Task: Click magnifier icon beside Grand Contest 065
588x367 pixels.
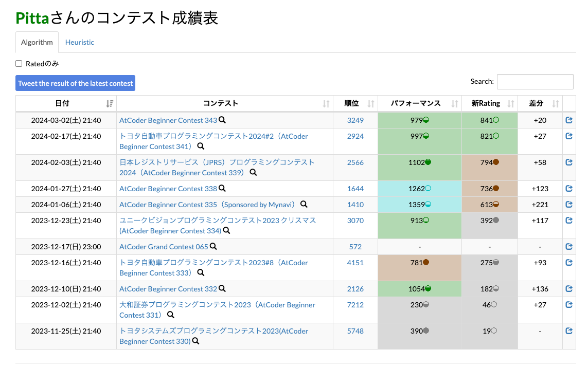Action: click(213, 246)
